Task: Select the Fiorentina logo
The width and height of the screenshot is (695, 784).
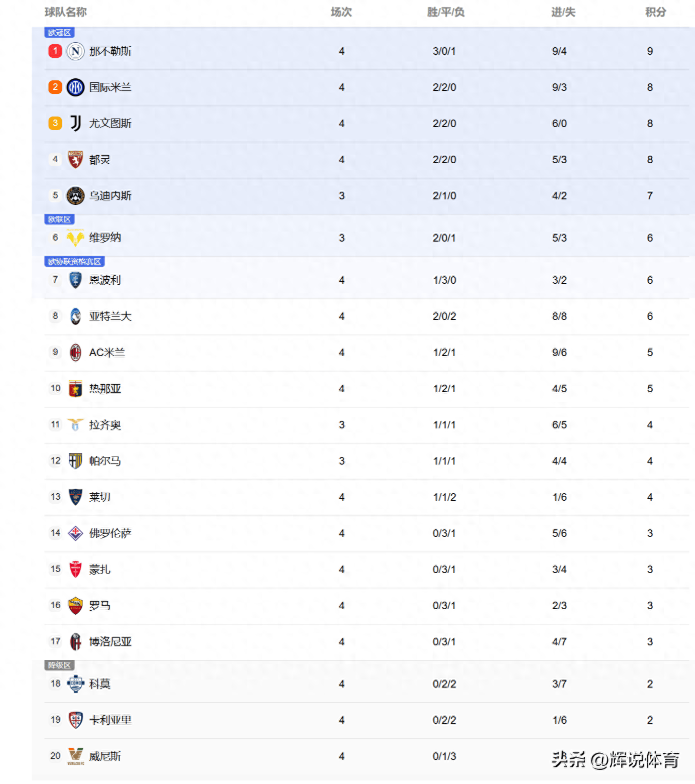Action: pyautogui.click(x=75, y=533)
